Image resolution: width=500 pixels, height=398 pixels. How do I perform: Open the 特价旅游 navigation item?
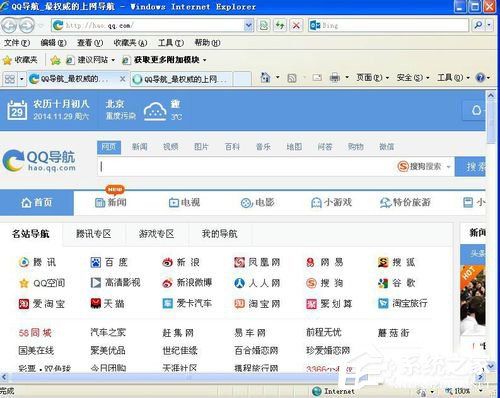tap(405, 203)
